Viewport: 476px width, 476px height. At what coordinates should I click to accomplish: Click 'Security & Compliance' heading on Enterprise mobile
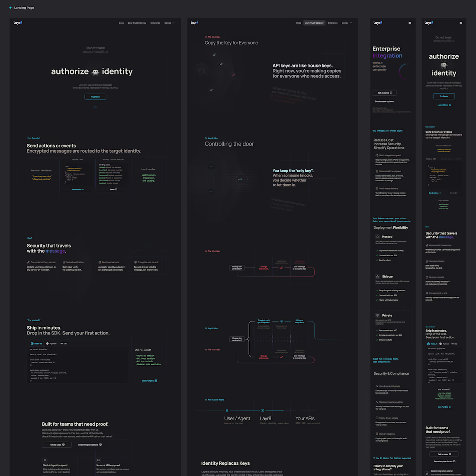(391, 373)
